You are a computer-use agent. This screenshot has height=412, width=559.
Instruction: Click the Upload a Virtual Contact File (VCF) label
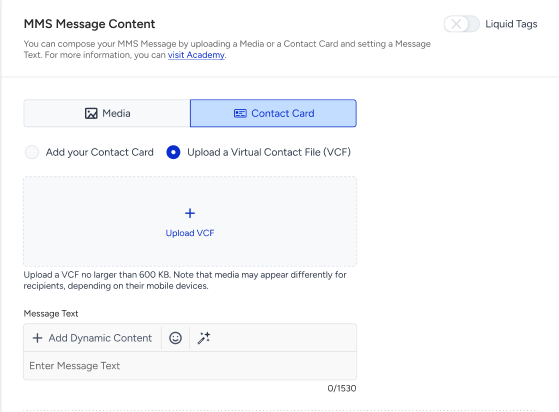(x=269, y=152)
